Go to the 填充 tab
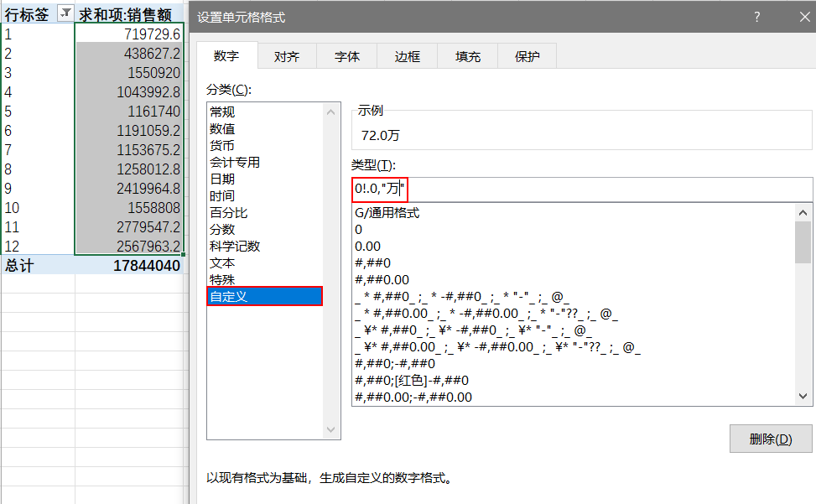 (468, 57)
